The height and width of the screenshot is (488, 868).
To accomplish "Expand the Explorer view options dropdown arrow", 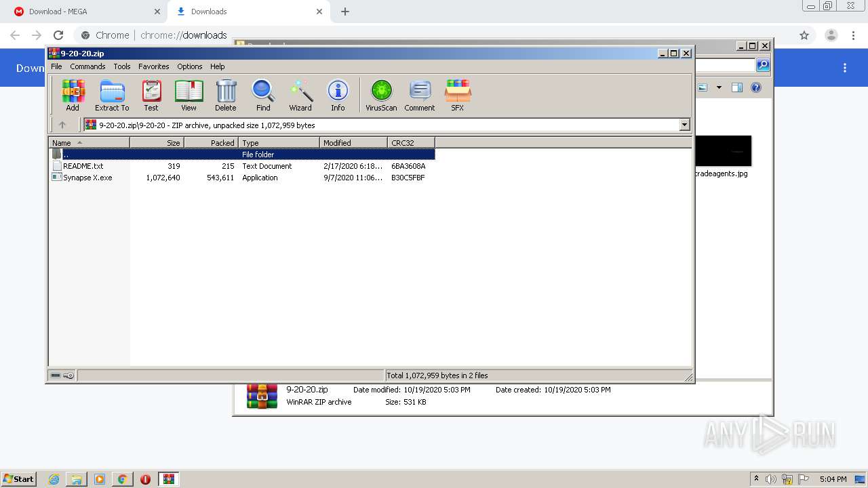I will coord(719,87).
